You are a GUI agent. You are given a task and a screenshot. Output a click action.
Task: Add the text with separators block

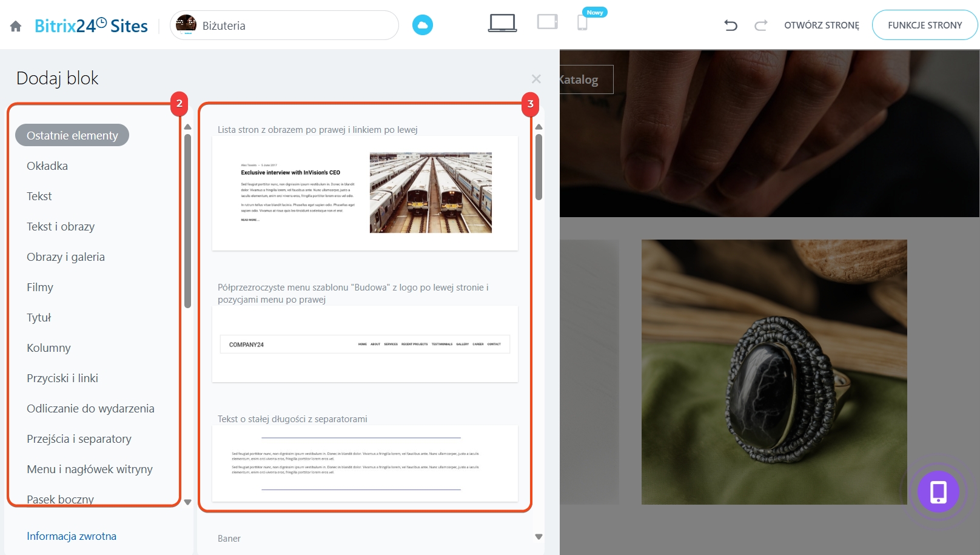coord(365,463)
